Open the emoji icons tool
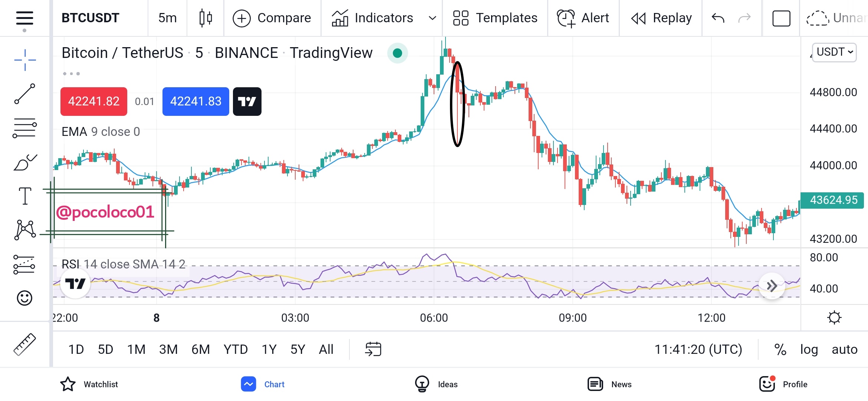This screenshot has width=868, height=401. [x=24, y=298]
